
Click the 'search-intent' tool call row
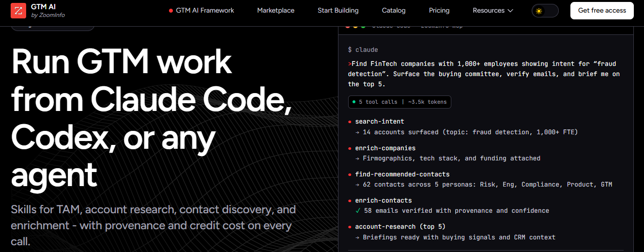coord(380,122)
